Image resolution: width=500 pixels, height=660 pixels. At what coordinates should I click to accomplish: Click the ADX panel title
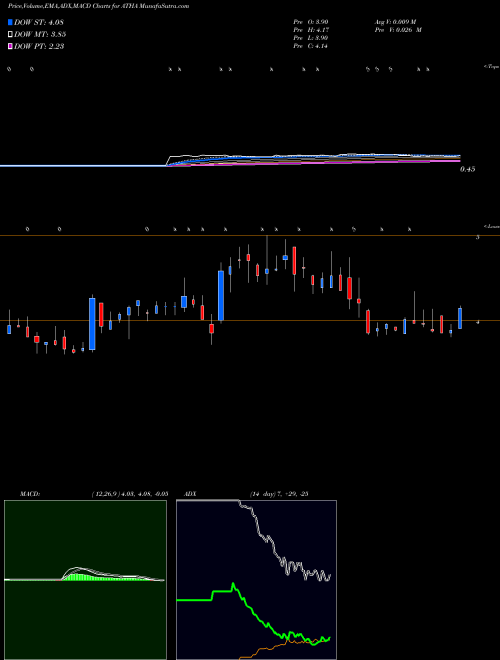click(x=189, y=494)
